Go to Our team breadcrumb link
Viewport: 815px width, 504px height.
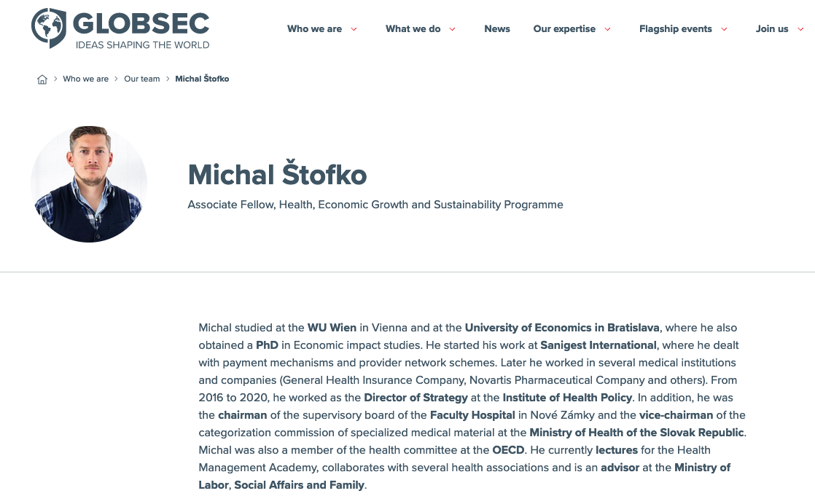(x=141, y=79)
